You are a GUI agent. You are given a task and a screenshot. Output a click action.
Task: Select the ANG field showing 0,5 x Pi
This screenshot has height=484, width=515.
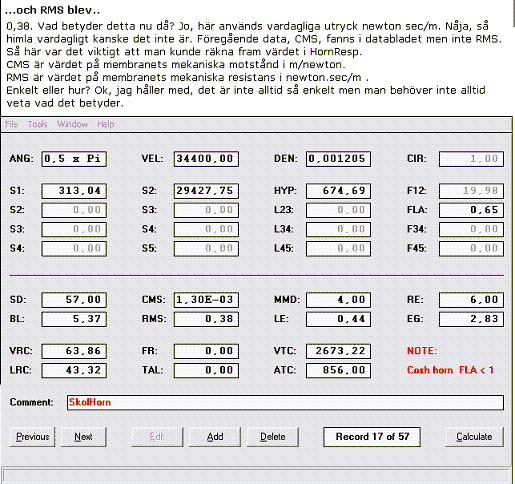point(74,159)
